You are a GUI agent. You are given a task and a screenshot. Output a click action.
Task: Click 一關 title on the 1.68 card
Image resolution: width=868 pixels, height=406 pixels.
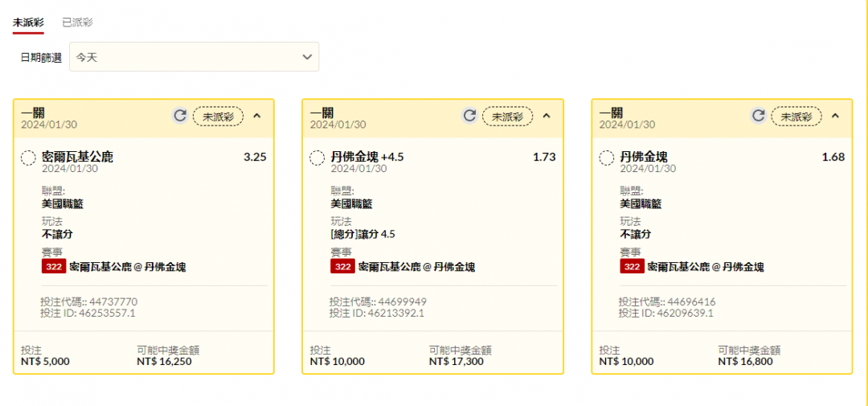[x=611, y=113]
